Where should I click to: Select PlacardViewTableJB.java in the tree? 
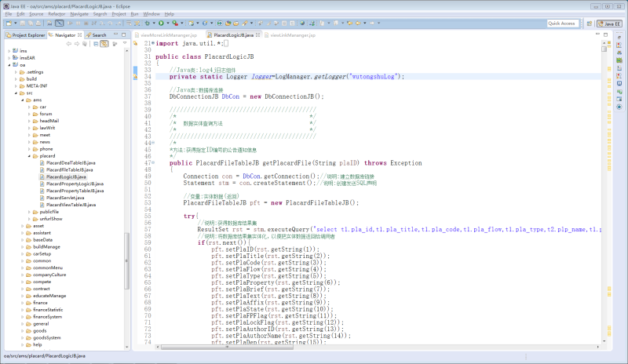[x=71, y=205]
